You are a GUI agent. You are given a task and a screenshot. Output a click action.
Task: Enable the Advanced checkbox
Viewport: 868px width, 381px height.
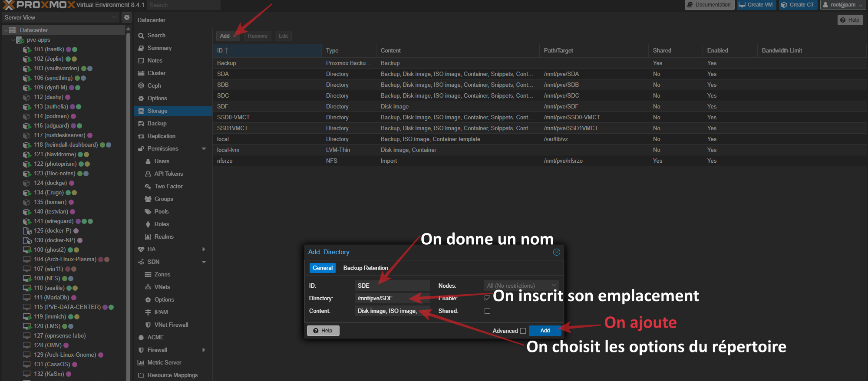(523, 331)
